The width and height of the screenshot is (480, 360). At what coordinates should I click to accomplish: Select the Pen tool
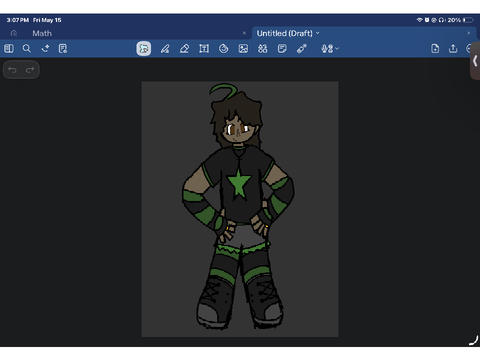[x=165, y=49]
